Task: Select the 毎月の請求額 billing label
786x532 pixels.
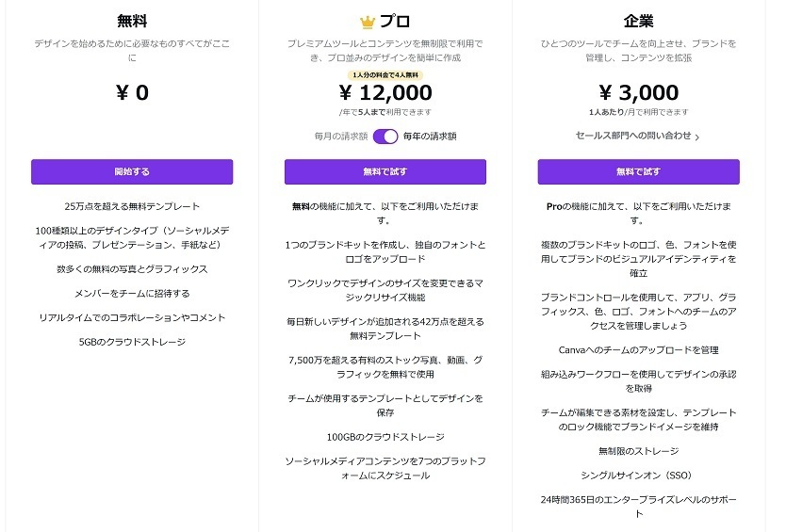Action: coord(341,137)
